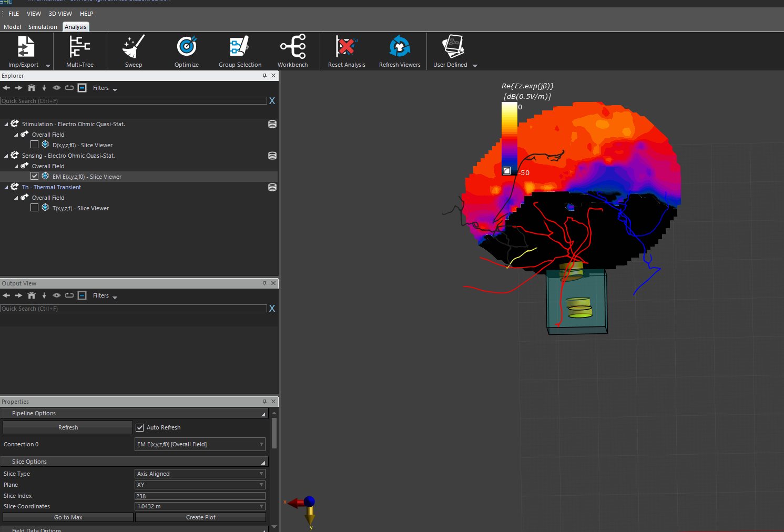
Task: Click the Output View Quick Search field
Action: 134,308
